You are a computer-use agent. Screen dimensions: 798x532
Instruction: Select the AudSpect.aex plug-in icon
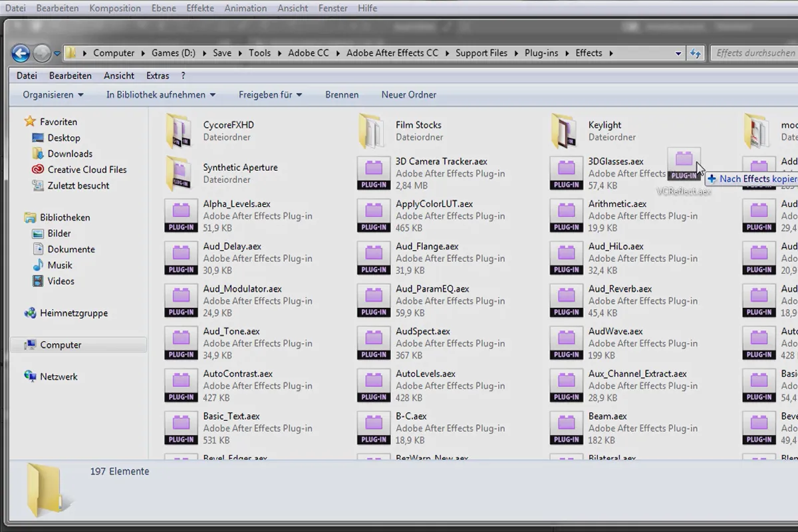[x=374, y=344]
